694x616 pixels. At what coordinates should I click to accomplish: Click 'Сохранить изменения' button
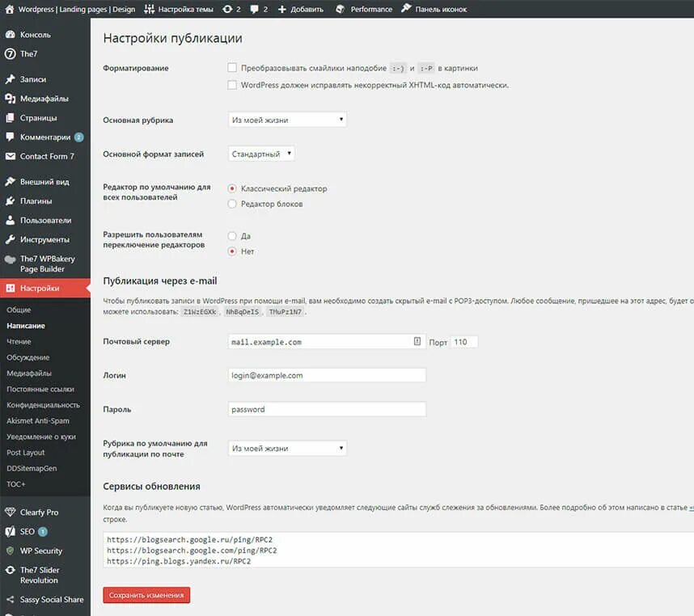[x=146, y=595]
